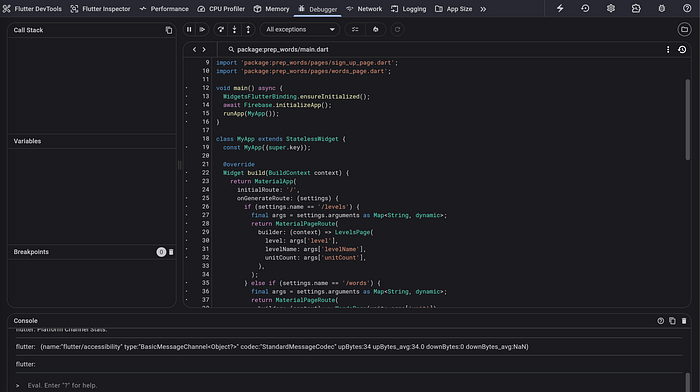This screenshot has width=700, height=392.
Task: Open the CPU Profiler tab
Action: click(221, 9)
